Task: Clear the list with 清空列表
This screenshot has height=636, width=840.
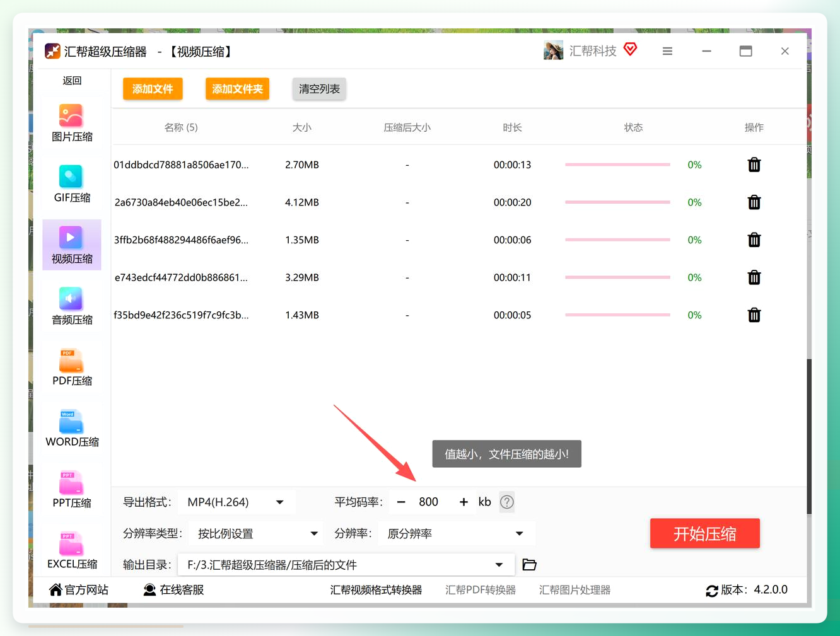Action: click(319, 89)
